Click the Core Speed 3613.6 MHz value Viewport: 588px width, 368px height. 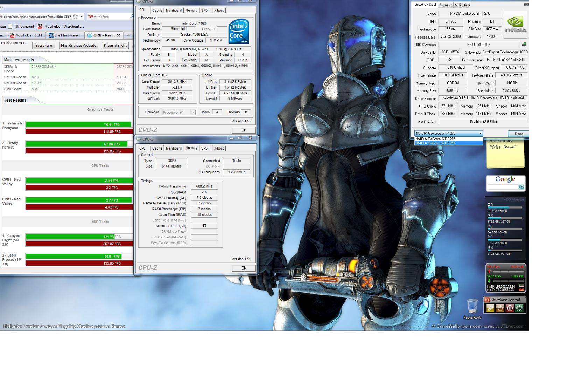click(177, 82)
